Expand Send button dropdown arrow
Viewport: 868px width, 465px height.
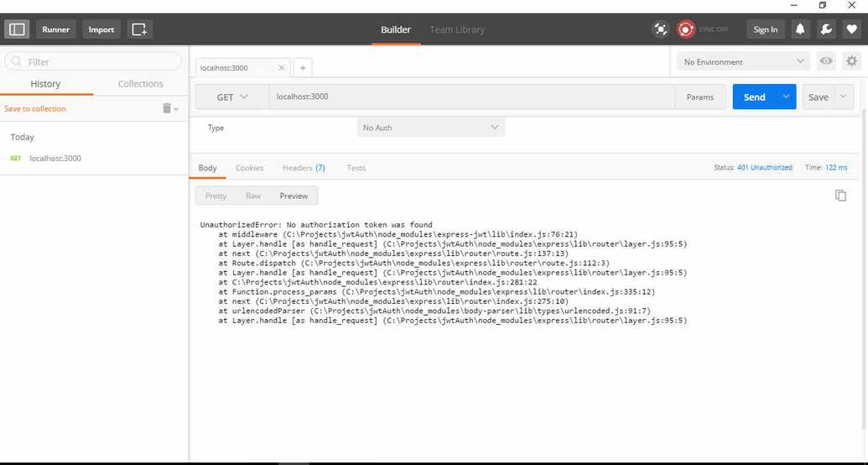click(x=786, y=97)
